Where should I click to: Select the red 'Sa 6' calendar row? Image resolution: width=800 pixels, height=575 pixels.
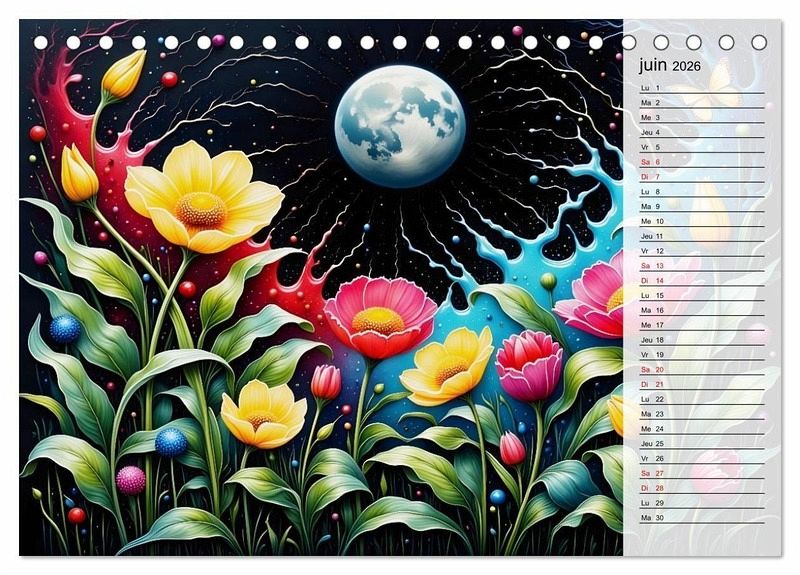coord(703,162)
